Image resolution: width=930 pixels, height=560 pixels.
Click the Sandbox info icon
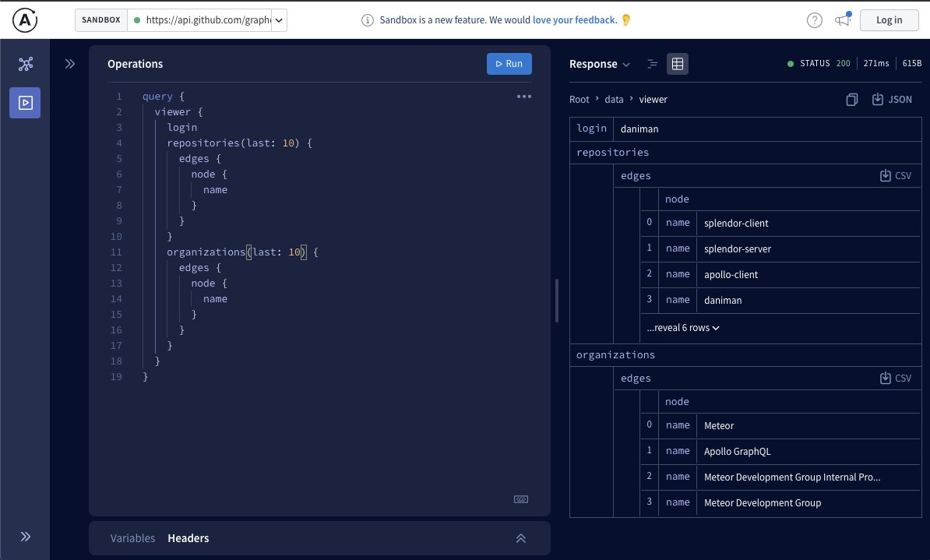tap(368, 20)
